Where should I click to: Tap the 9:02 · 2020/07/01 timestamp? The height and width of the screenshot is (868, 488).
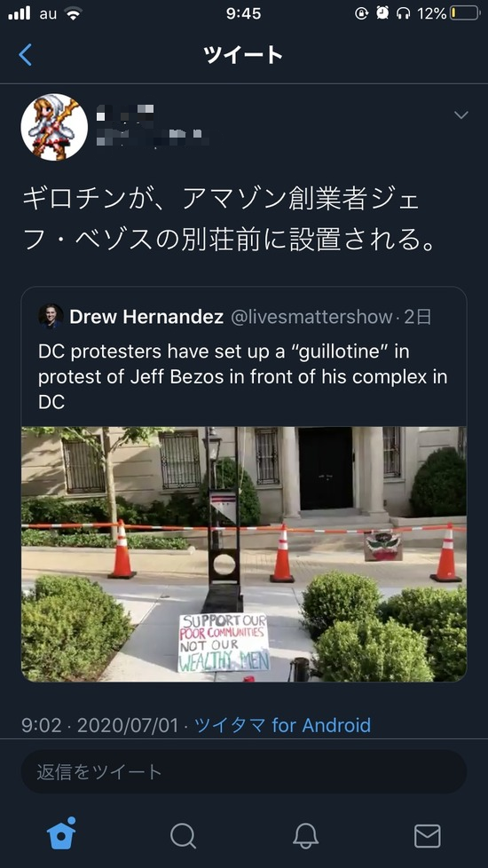[100, 725]
